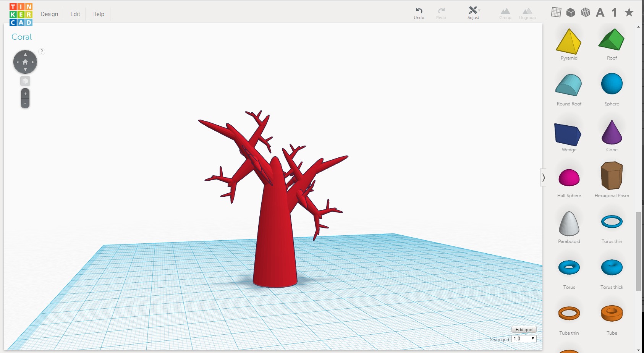Click the scrollbar up arrow
The image size is (644, 353).
638,27
